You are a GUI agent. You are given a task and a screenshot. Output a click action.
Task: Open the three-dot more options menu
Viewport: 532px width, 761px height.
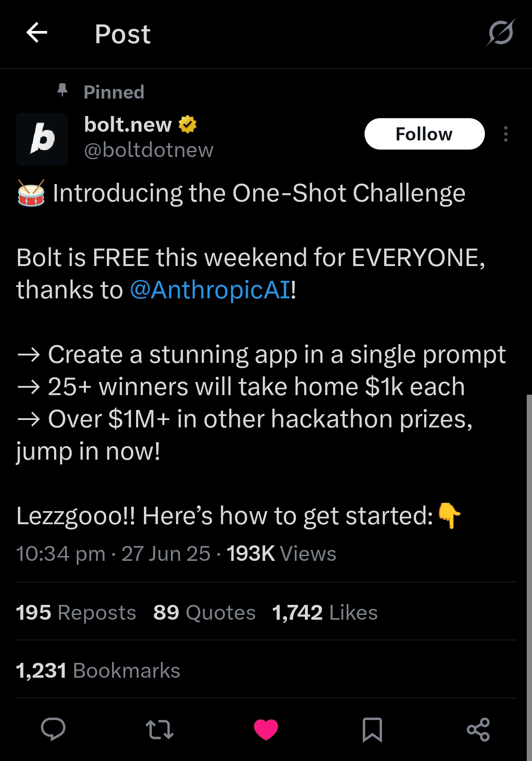tap(505, 134)
